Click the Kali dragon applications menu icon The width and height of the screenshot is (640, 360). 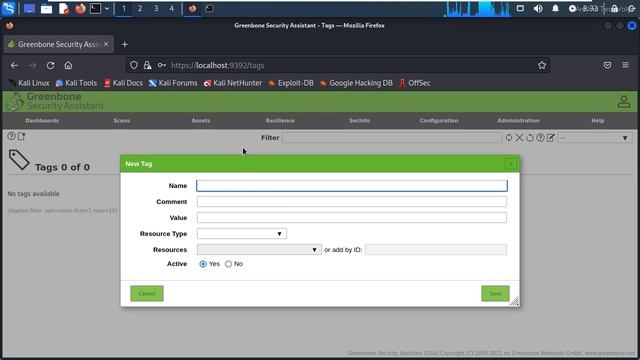(x=8, y=8)
